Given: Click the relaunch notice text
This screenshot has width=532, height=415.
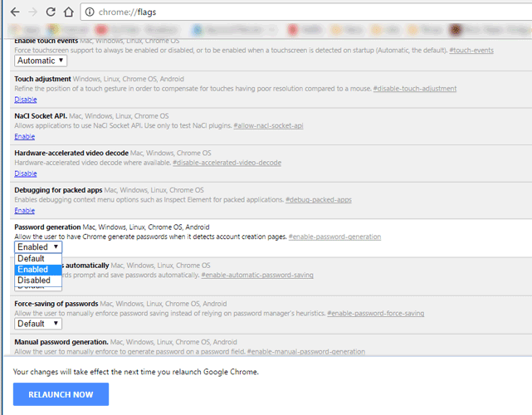Looking at the screenshot, I should (x=136, y=372).
